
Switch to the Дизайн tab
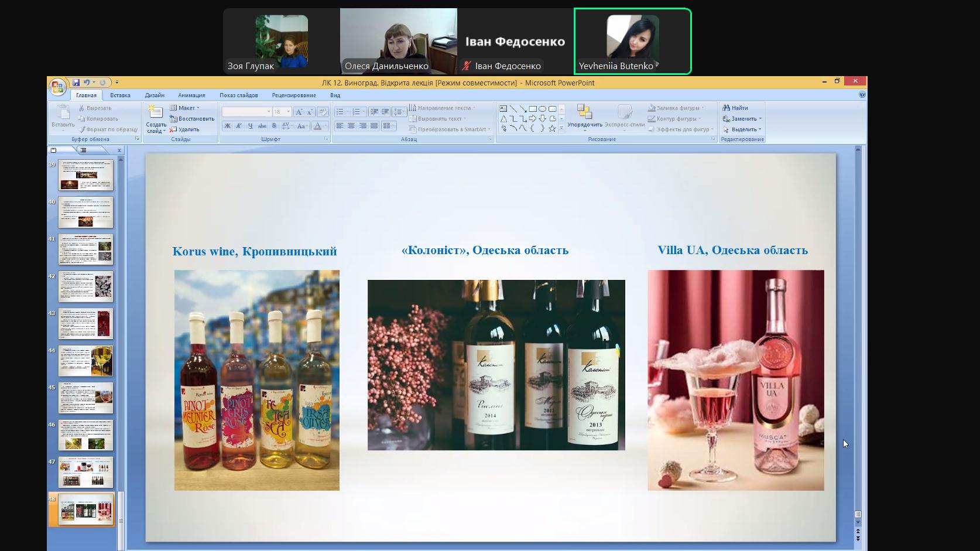coord(155,95)
